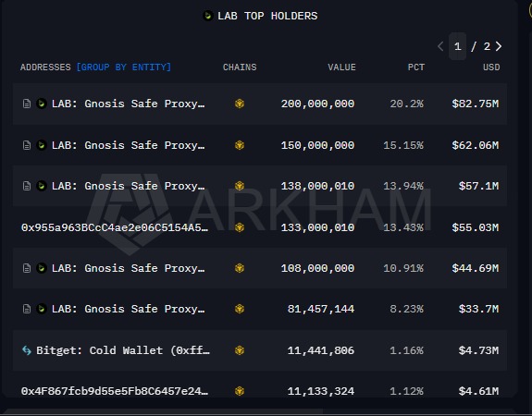Click the LAB logo in the 138,000,010 holder row
532x416 pixels.
click(x=42, y=186)
